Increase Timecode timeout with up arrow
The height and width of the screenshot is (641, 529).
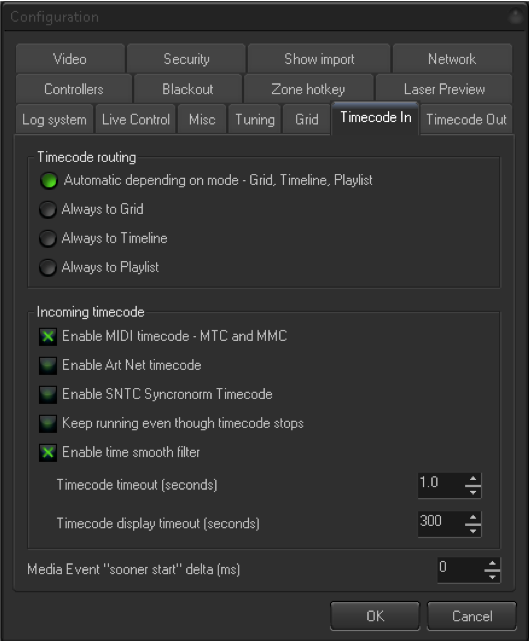473,479
